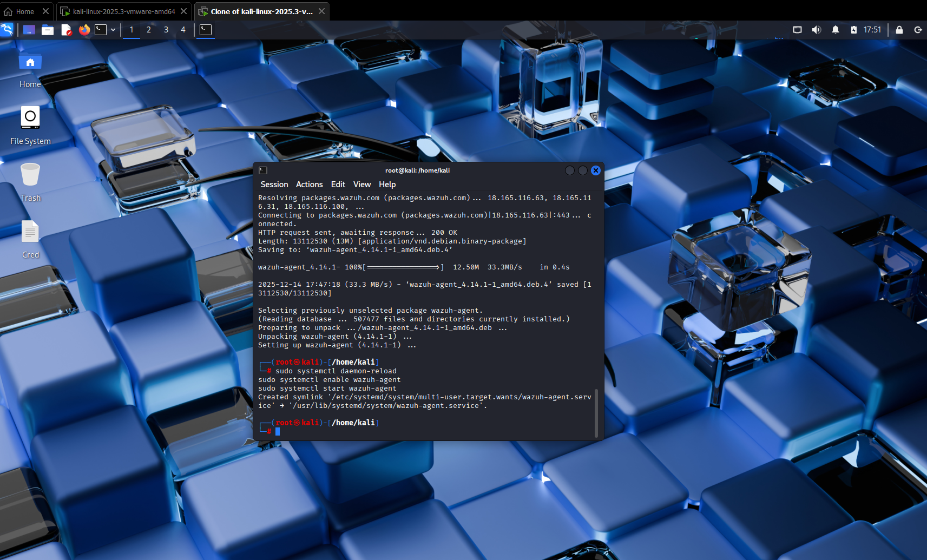Open the notifications bell
This screenshot has height=560, width=927.
(x=836, y=30)
